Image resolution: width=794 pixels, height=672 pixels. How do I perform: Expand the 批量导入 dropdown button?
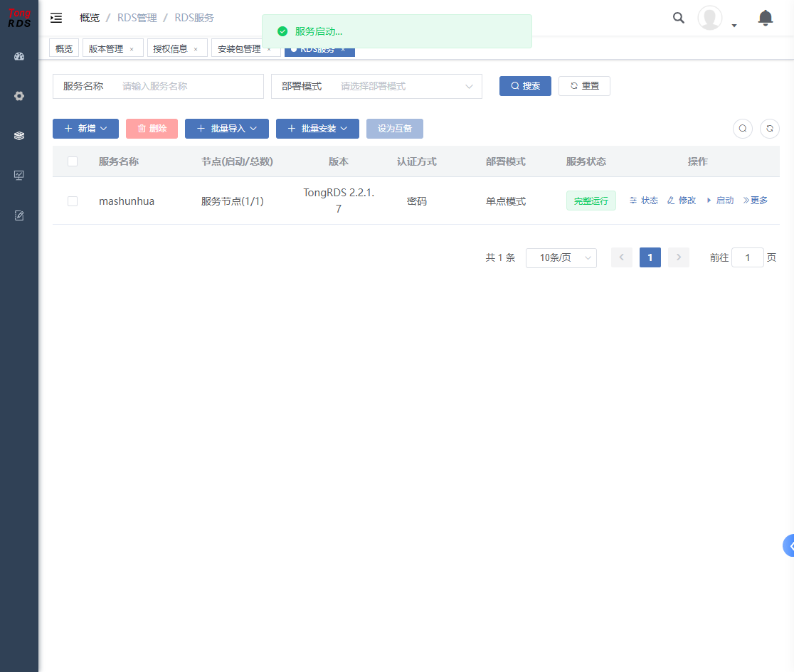click(x=227, y=129)
